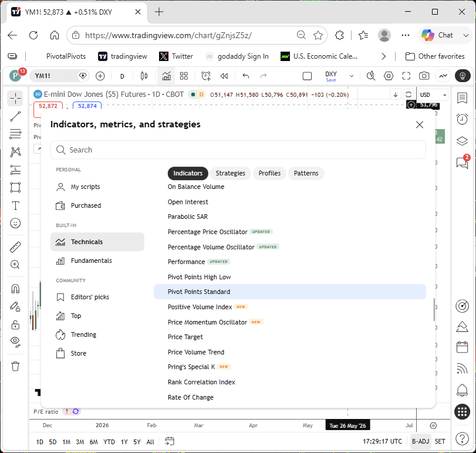Image resolution: width=476 pixels, height=453 pixels.
Task: Add On Balance Volume indicator
Action: tap(290, 187)
